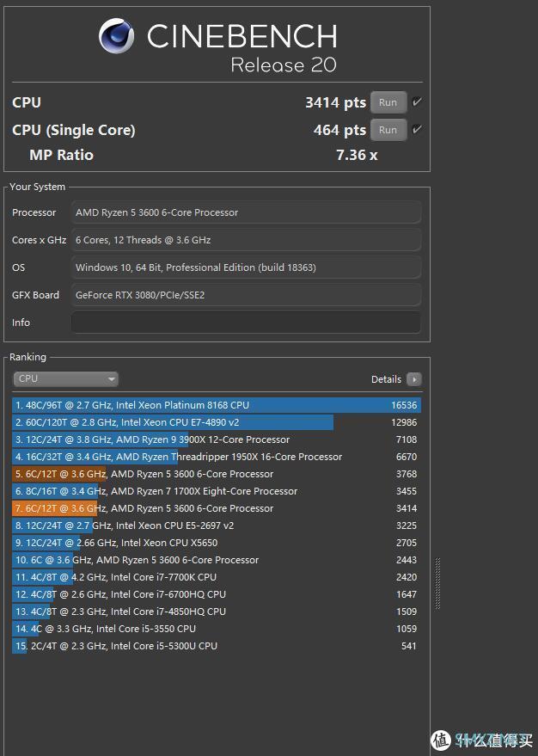The height and width of the screenshot is (756, 538).
Task: Select ranking row Intel Core i5-5300U
Action: (x=217, y=646)
